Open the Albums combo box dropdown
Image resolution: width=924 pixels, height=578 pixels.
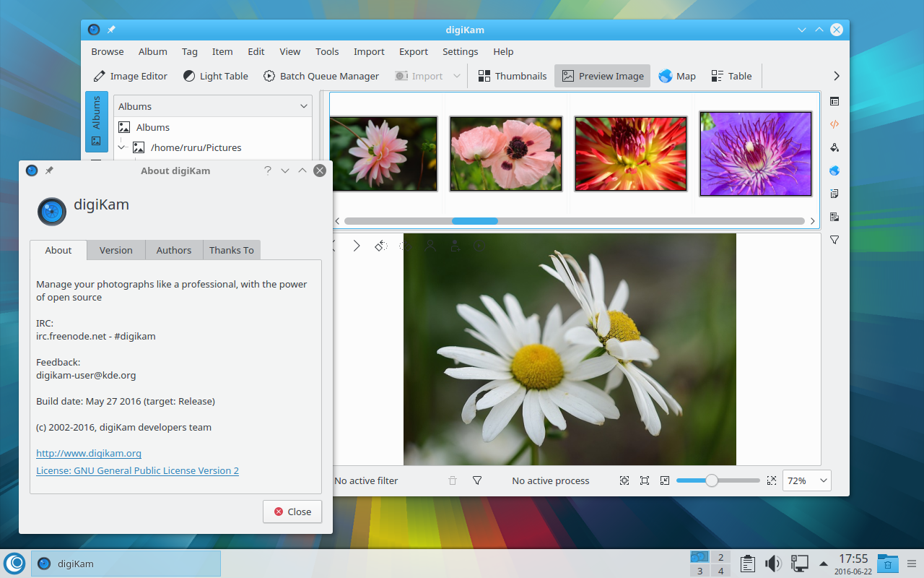[x=213, y=106]
